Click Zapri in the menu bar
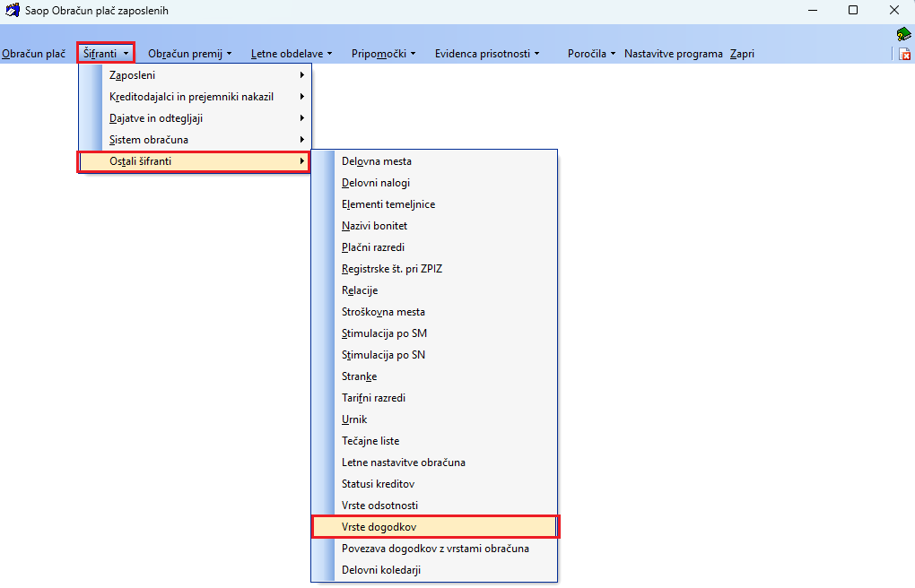Image resolution: width=915 pixels, height=588 pixels. (742, 54)
